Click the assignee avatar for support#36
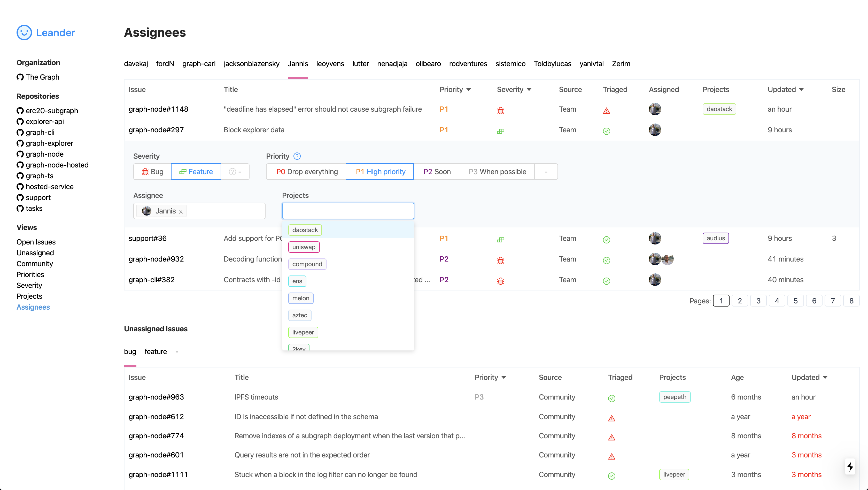The image size is (868, 490). 655,238
